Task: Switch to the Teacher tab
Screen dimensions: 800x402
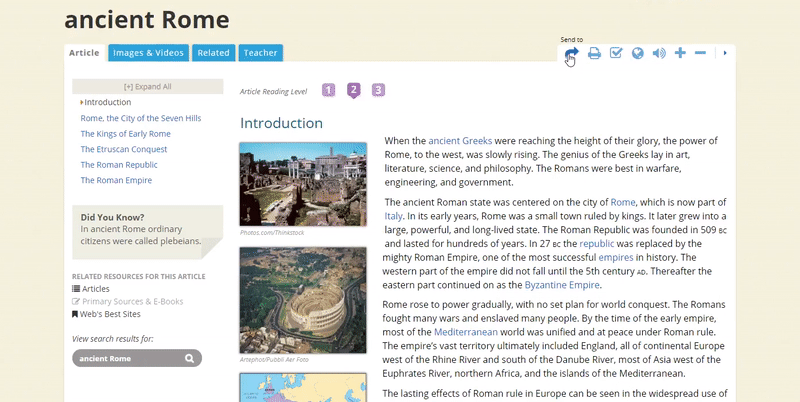Action: click(260, 53)
